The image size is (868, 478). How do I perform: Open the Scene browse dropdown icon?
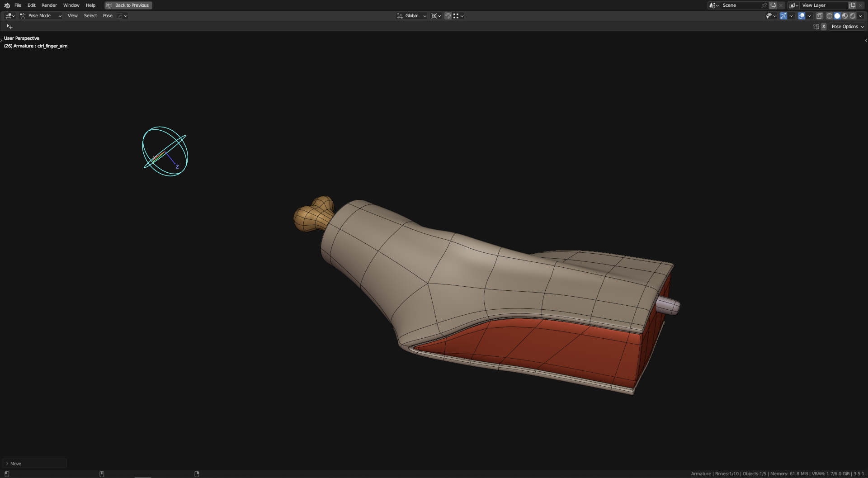pos(714,5)
